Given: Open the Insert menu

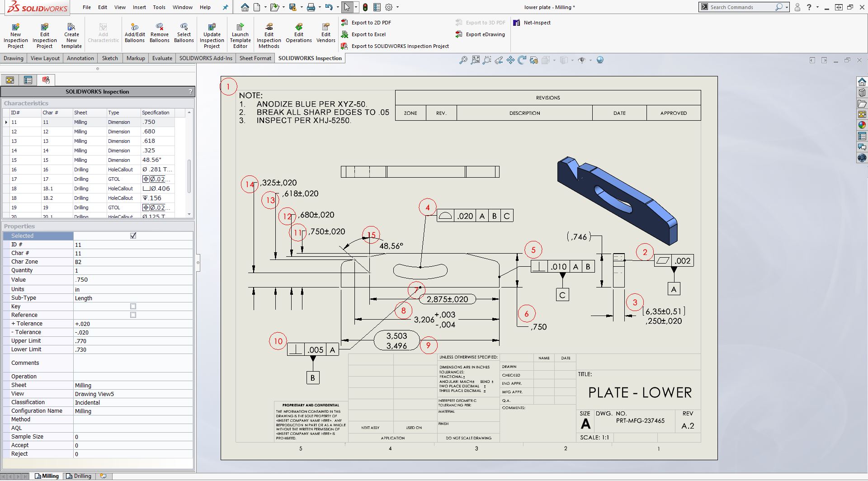Looking at the screenshot, I should 139,7.
